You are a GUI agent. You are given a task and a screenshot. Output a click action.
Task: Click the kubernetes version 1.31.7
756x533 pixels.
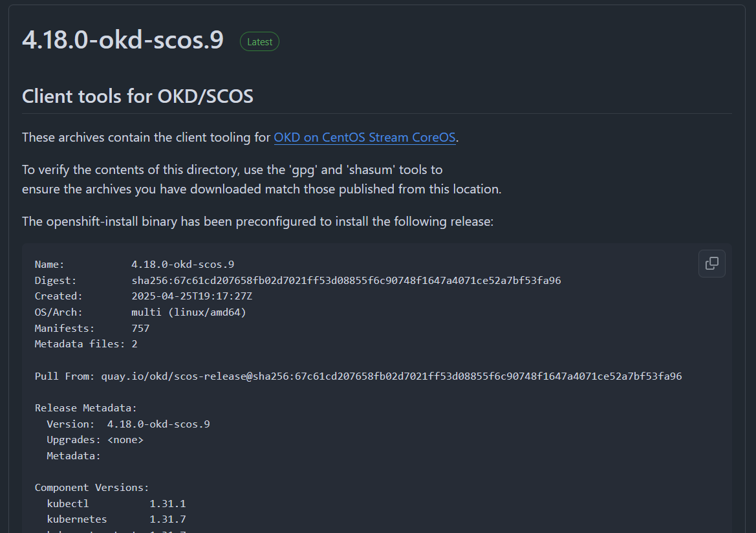coord(167,519)
